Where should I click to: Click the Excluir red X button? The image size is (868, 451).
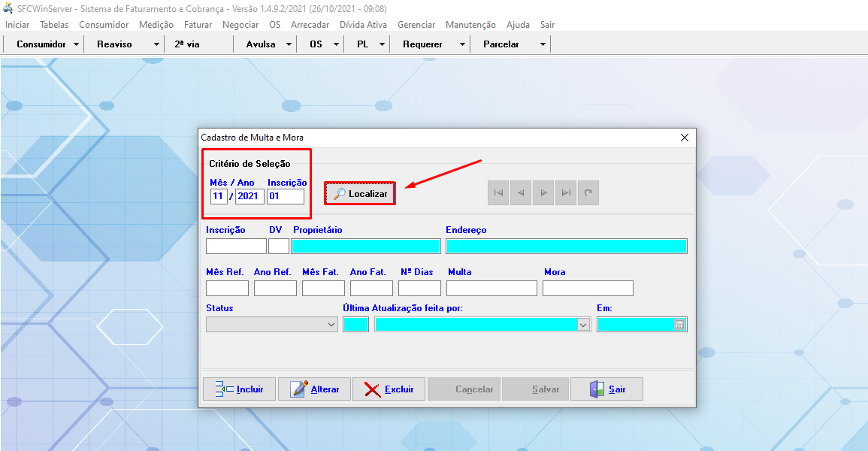tap(389, 389)
